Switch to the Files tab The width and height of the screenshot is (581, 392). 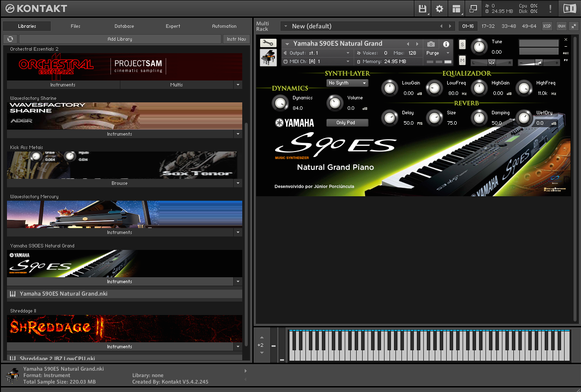coord(76,26)
